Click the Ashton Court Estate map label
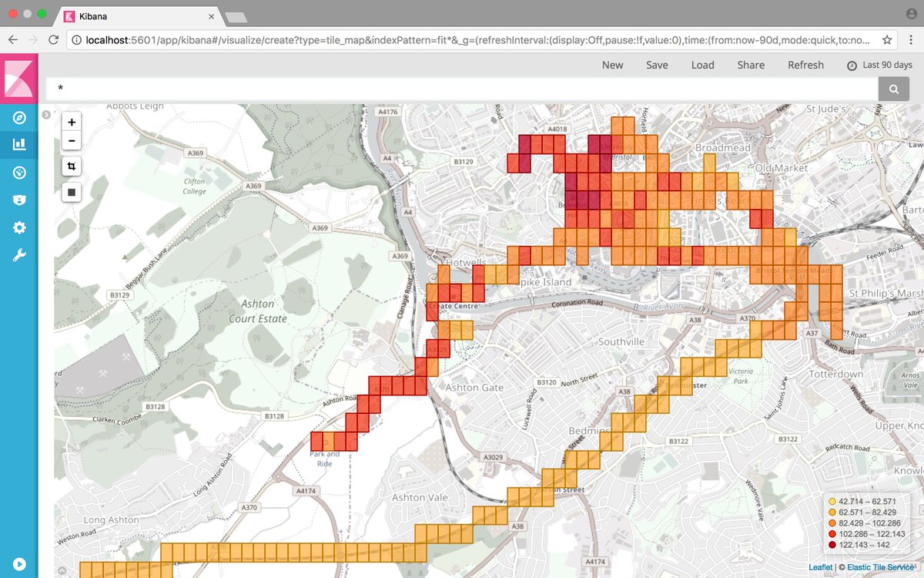The height and width of the screenshot is (578, 924). (x=258, y=311)
